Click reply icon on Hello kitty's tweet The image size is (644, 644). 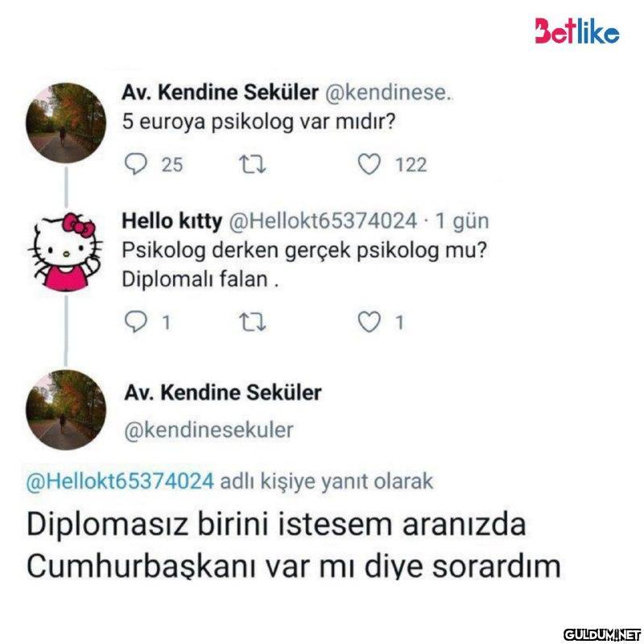click(135, 321)
